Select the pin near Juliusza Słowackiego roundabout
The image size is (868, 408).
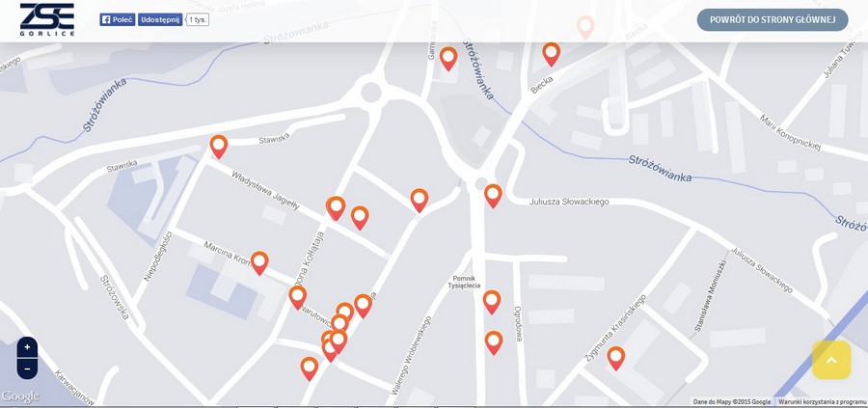pyautogui.click(x=493, y=196)
